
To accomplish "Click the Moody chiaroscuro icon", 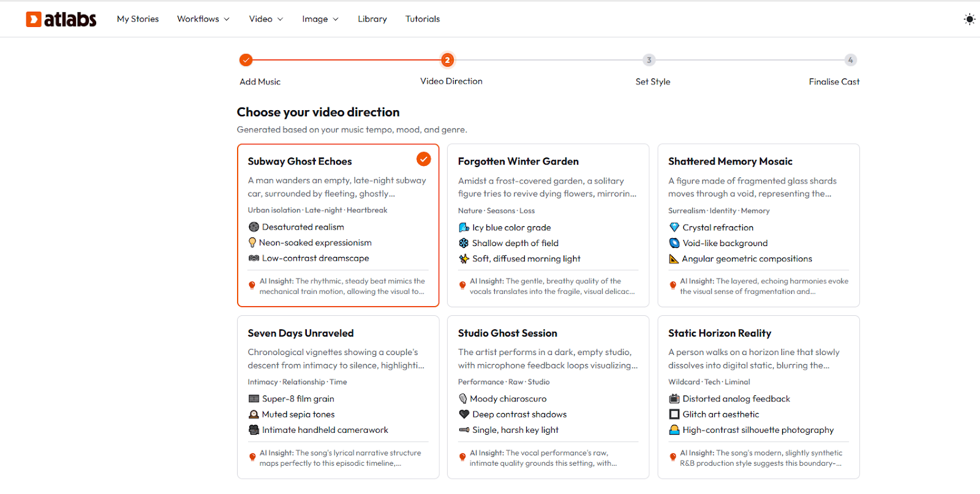I will pos(463,399).
